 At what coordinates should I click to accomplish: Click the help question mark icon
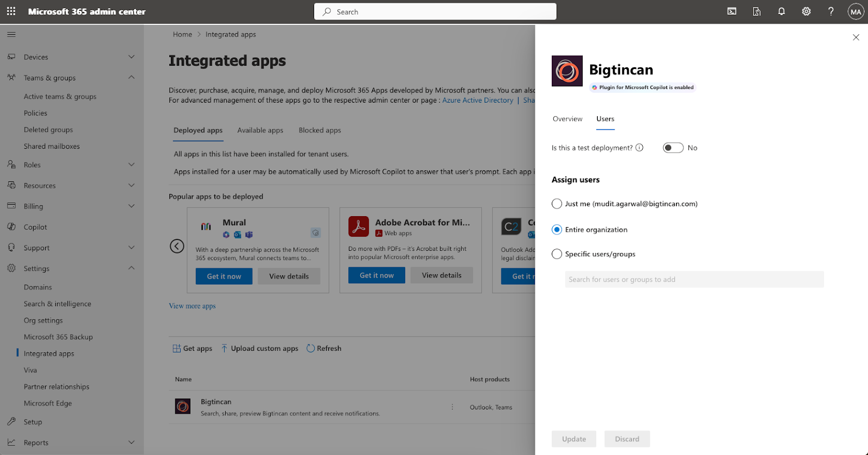click(x=831, y=11)
